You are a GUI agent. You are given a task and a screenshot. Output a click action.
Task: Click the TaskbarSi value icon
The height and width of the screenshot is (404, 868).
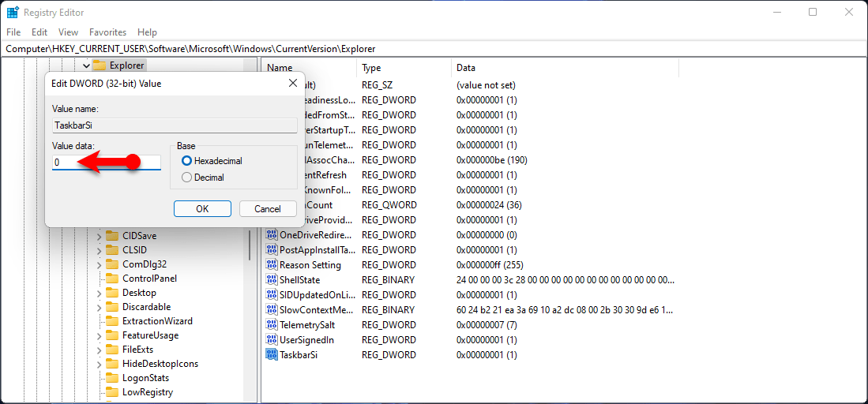point(271,354)
